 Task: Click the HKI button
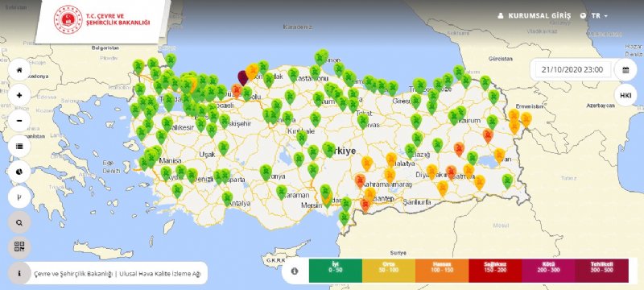pyautogui.click(x=625, y=95)
